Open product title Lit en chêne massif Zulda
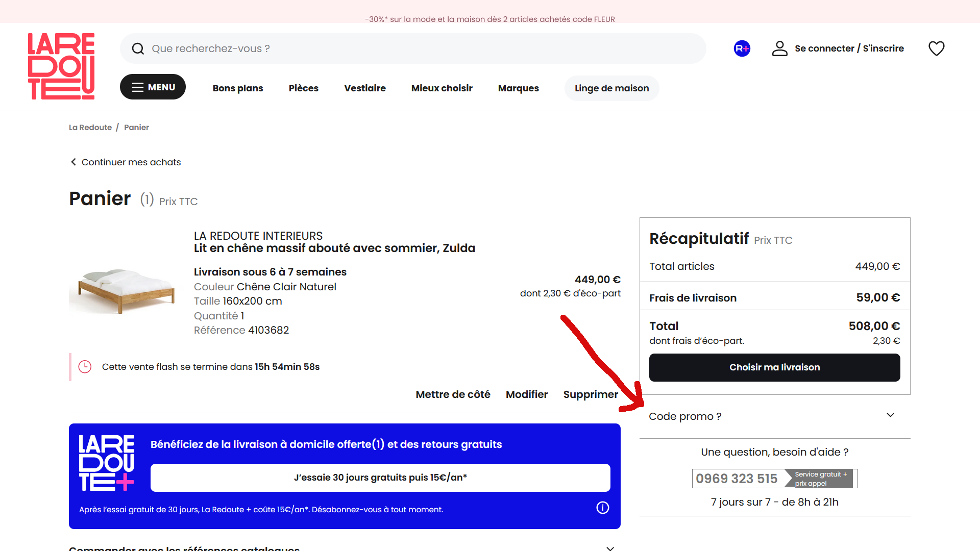Viewport: 980px width, 551px height. click(x=334, y=248)
